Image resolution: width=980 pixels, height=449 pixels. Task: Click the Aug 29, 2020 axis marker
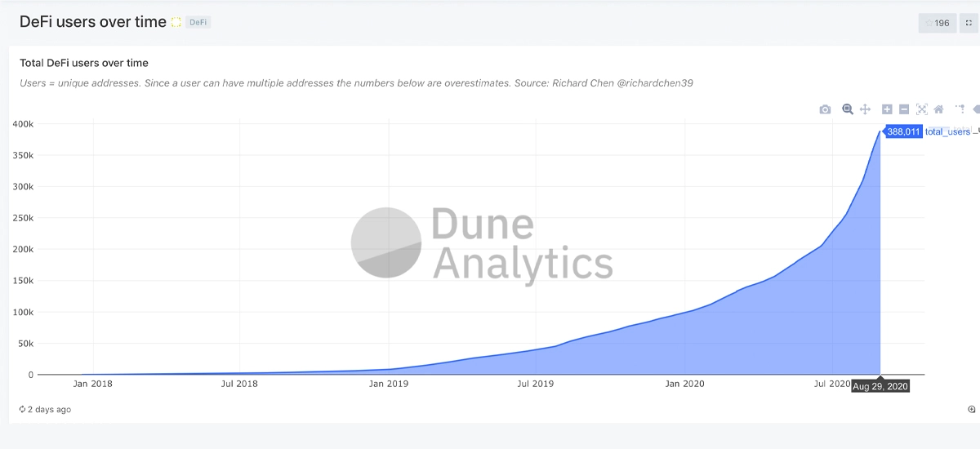(x=880, y=385)
